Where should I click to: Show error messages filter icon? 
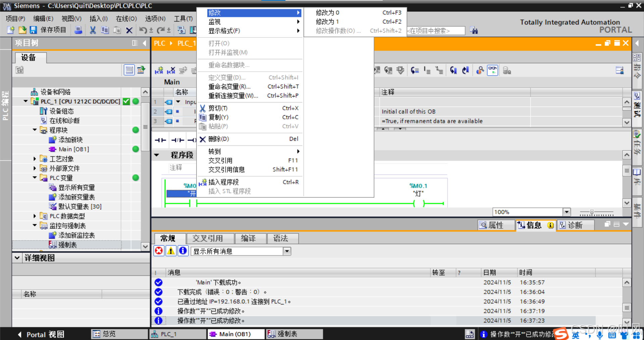159,251
